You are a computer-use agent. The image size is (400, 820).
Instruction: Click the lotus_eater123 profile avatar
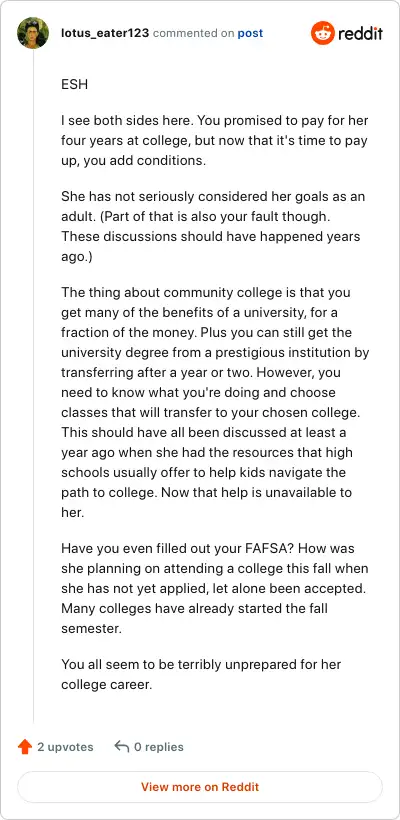[33, 33]
